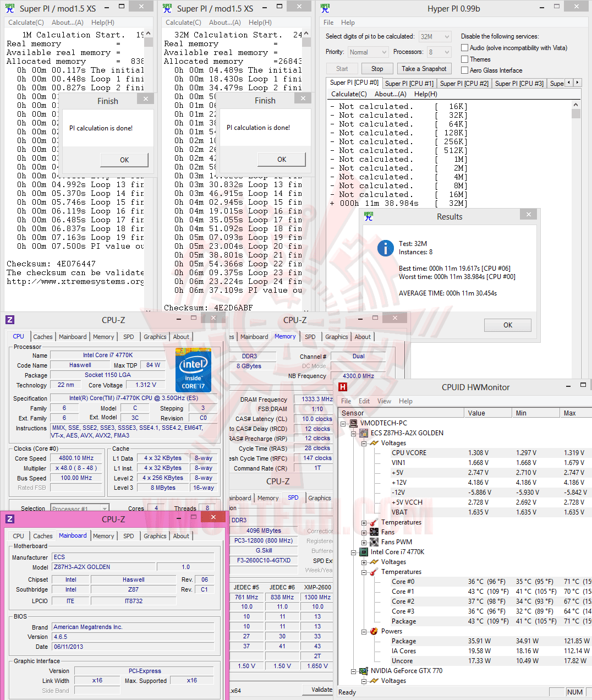This screenshot has width=592, height=700.
Task: Click the thermometer icon of Temperatures under ECS Z87H3-A2X GOLDEN
Action: [374, 522]
